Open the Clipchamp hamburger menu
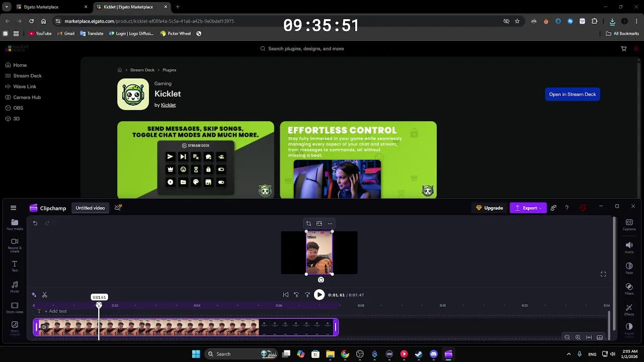This screenshot has height=362, width=644. (14, 208)
